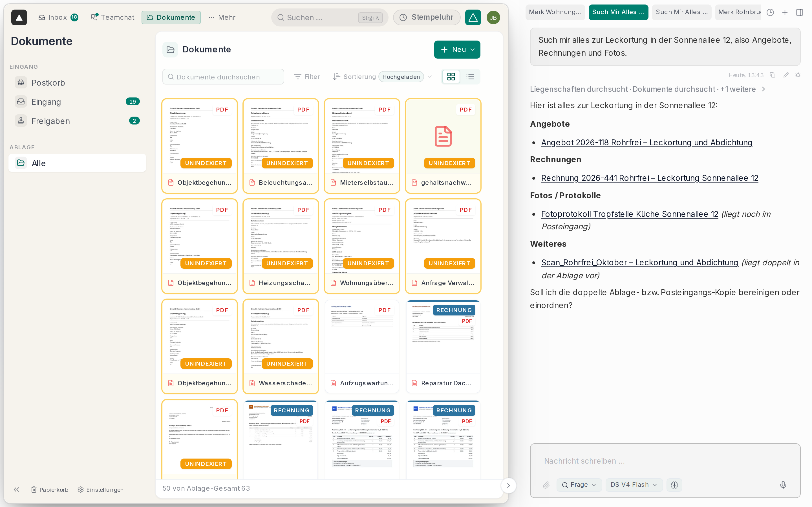Switch to list view
This screenshot has height=507, width=812.
pyautogui.click(x=470, y=77)
